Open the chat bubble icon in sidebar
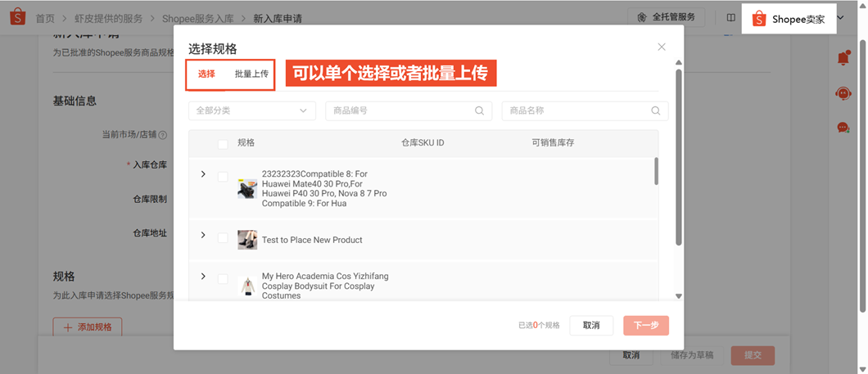This screenshot has width=868, height=374. (843, 128)
